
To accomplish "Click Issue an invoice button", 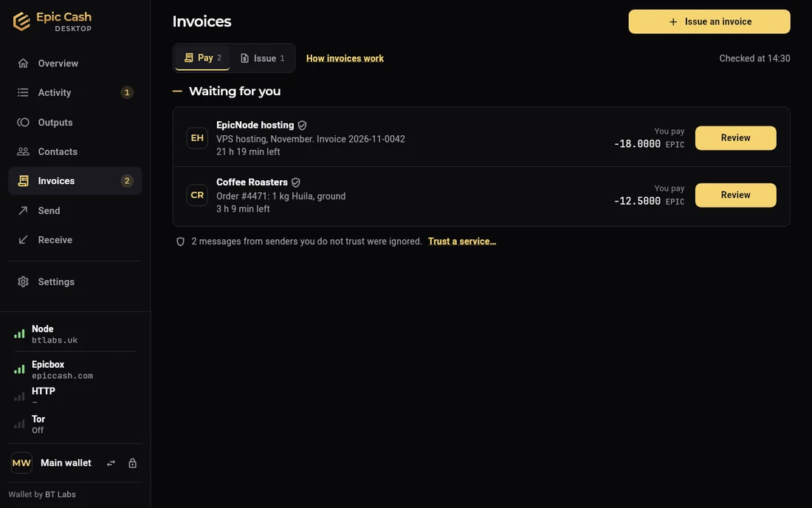I will pos(709,21).
